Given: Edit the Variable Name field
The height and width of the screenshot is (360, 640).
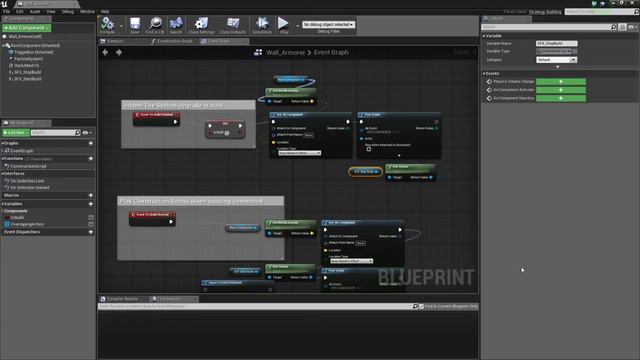Looking at the screenshot, I should pyautogui.click(x=556, y=43).
